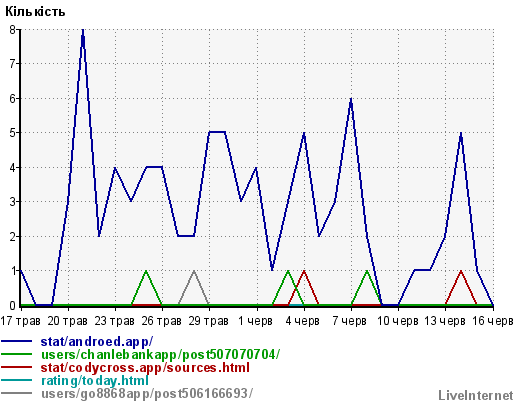
Task: Click the 20 трав date axis label
Action: tap(68, 321)
